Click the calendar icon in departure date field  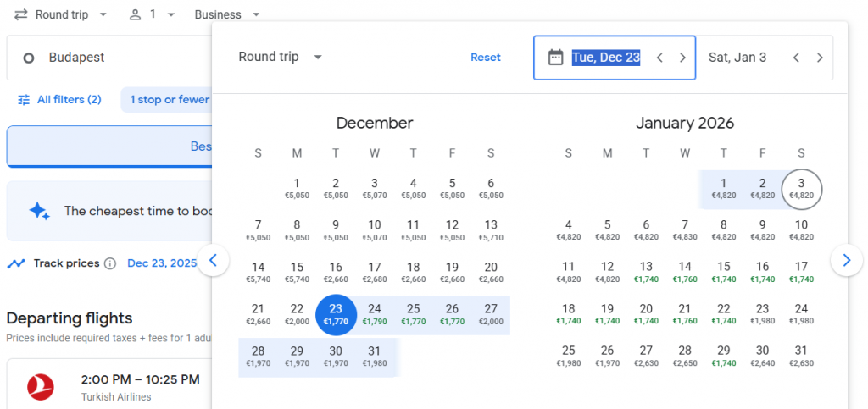(x=555, y=58)
